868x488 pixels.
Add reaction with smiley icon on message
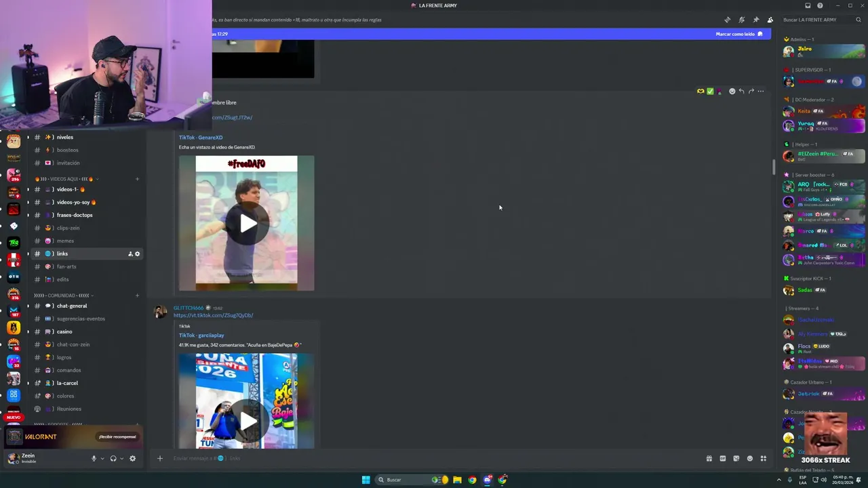[732, 91]
